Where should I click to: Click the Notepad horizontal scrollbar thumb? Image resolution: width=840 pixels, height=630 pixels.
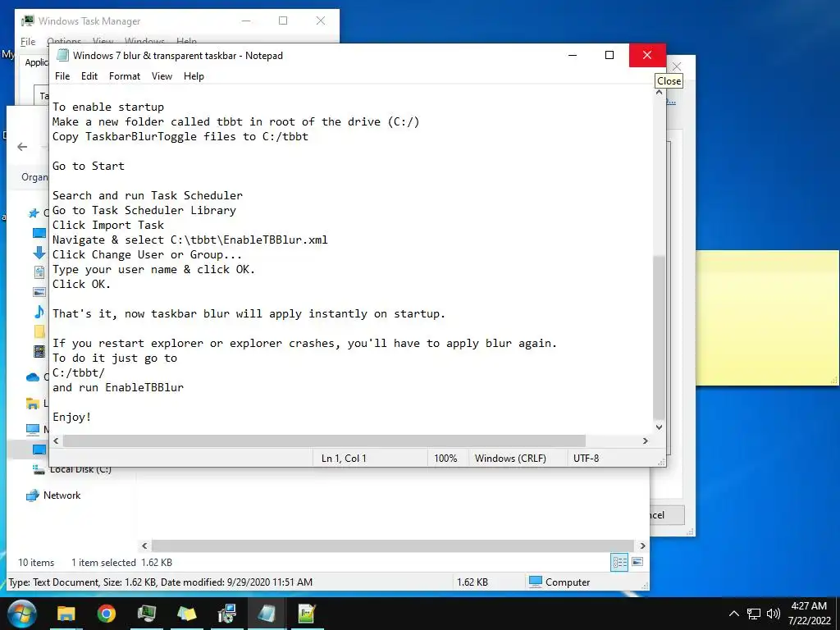[x=324, y=441]
